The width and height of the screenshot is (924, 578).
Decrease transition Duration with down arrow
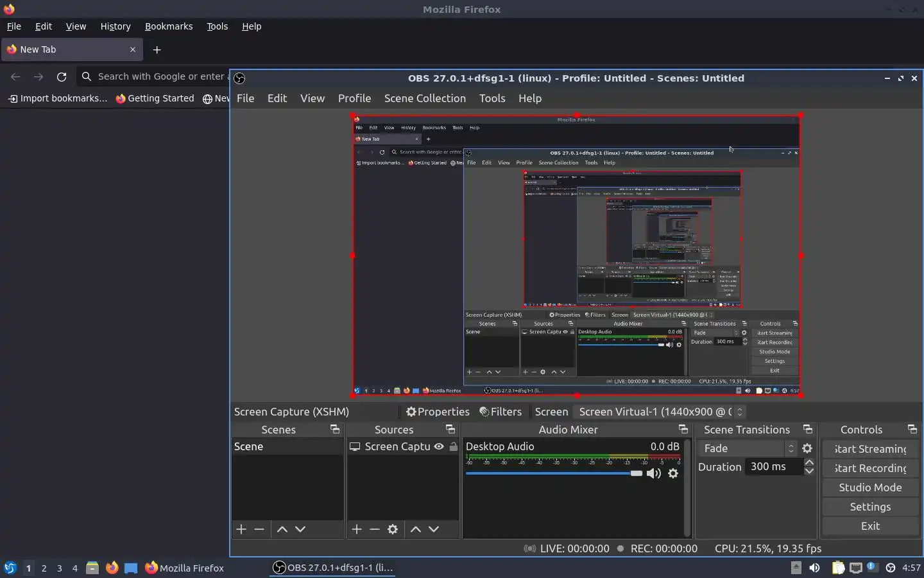click(809, 471)
